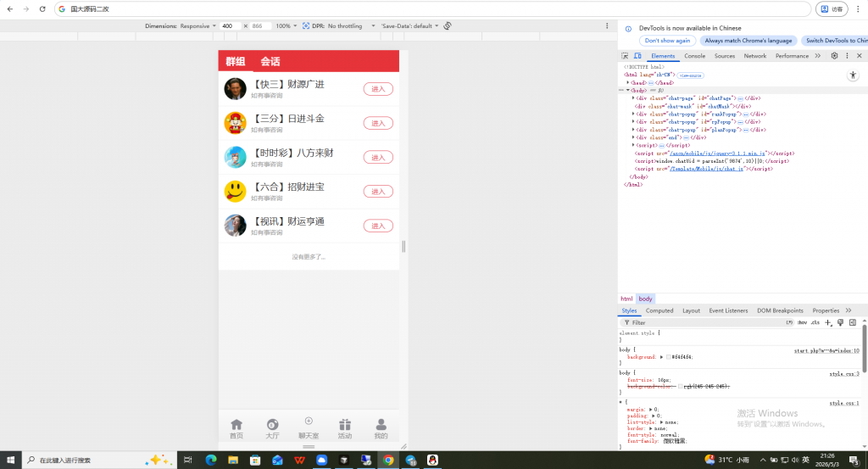Expand the planPopup div node
This screenshot has width=868, height=469.
(x=633, y=130)
